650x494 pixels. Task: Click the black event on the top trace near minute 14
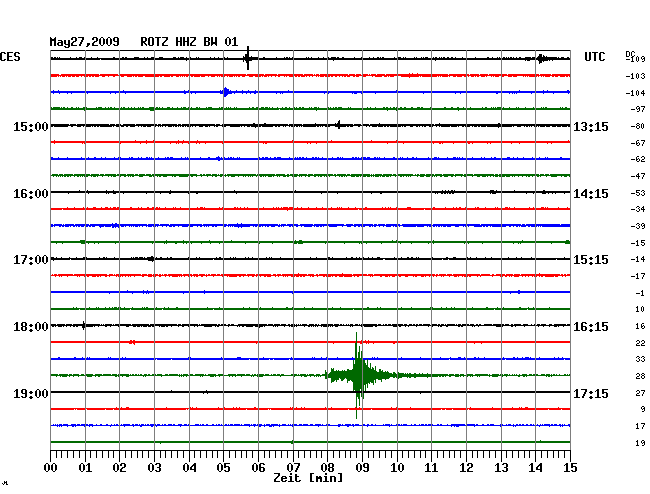click(x=541, y=58)
